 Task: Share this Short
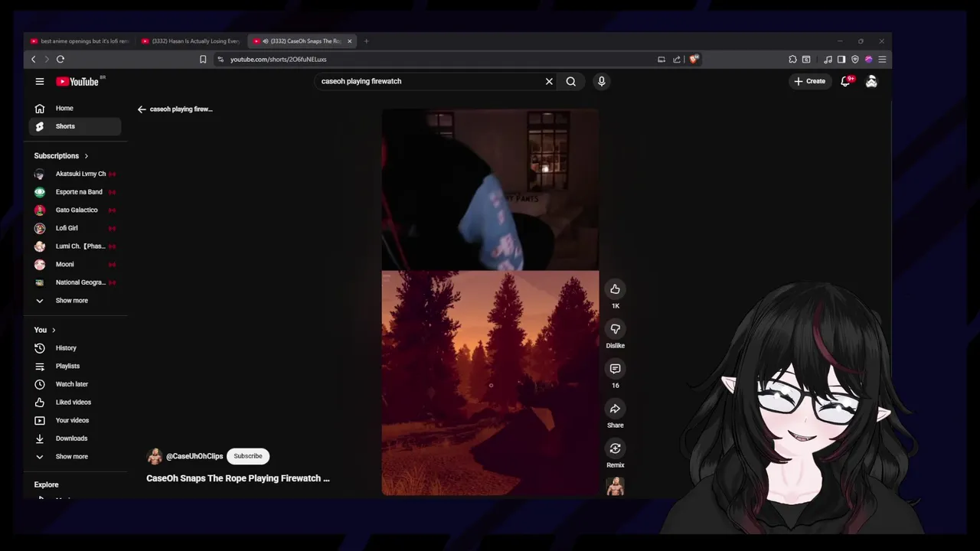615,408
